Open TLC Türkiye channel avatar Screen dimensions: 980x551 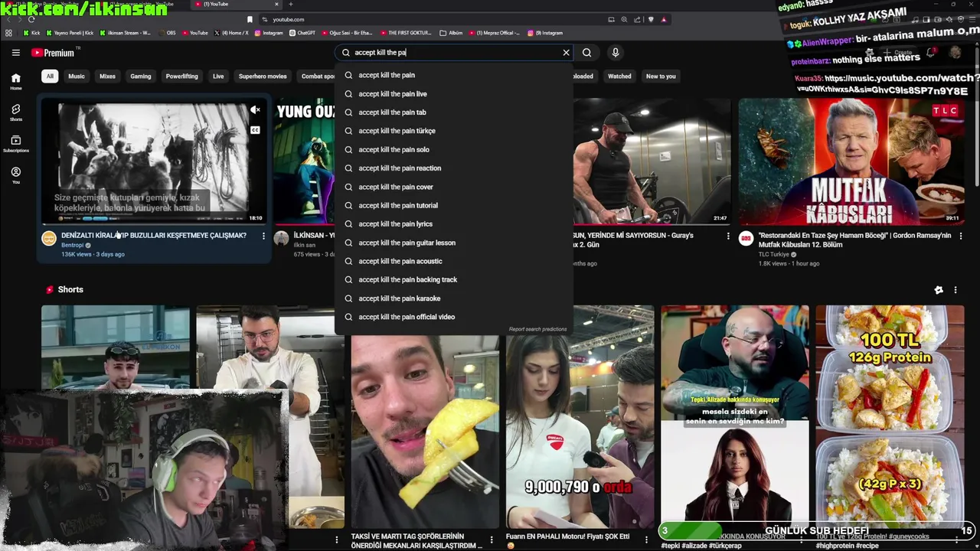tap(746, 239)
